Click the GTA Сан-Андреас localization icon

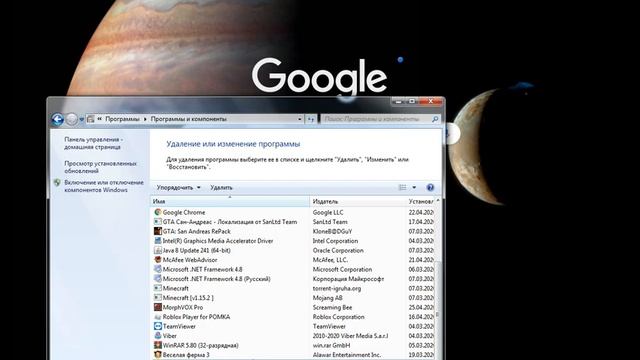point(158,222)
